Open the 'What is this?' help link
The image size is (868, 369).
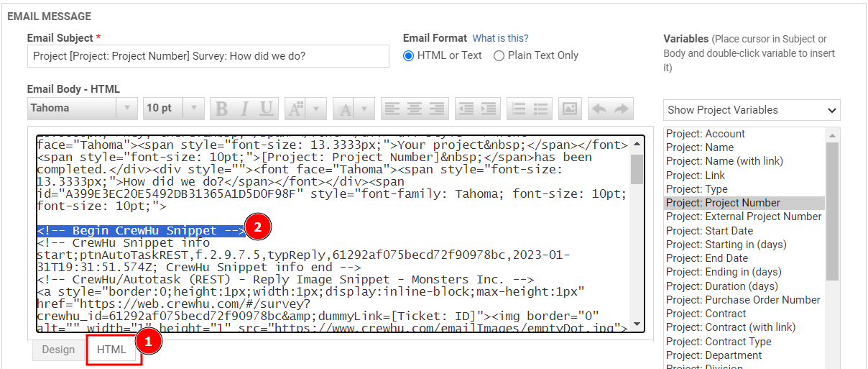point(500,38)
